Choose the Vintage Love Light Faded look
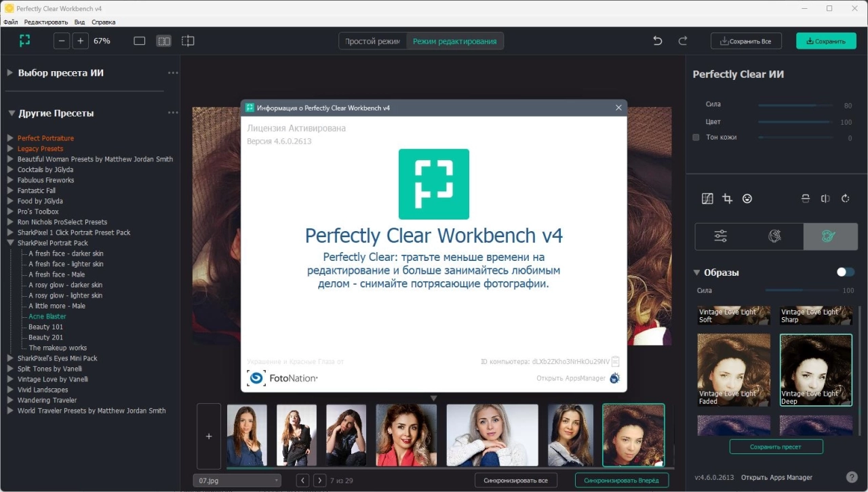This screenshot has height=492, width=868. (x=734, y=369)
